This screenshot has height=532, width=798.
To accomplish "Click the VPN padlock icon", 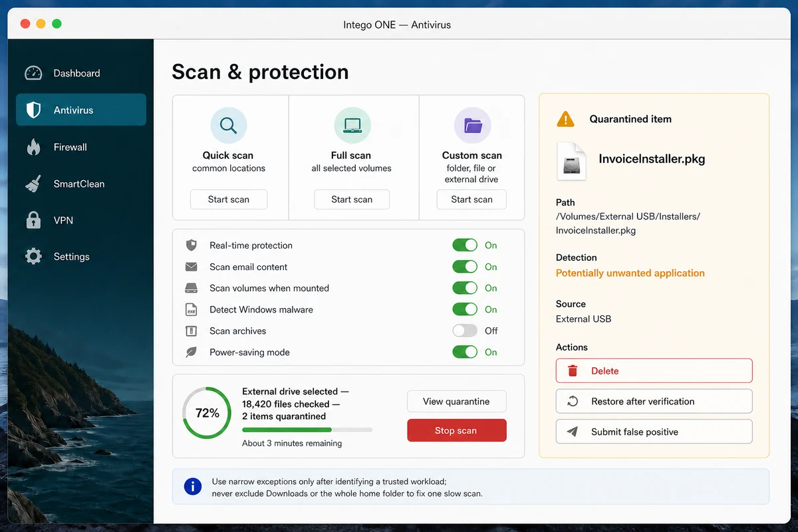I will (33, 220).
